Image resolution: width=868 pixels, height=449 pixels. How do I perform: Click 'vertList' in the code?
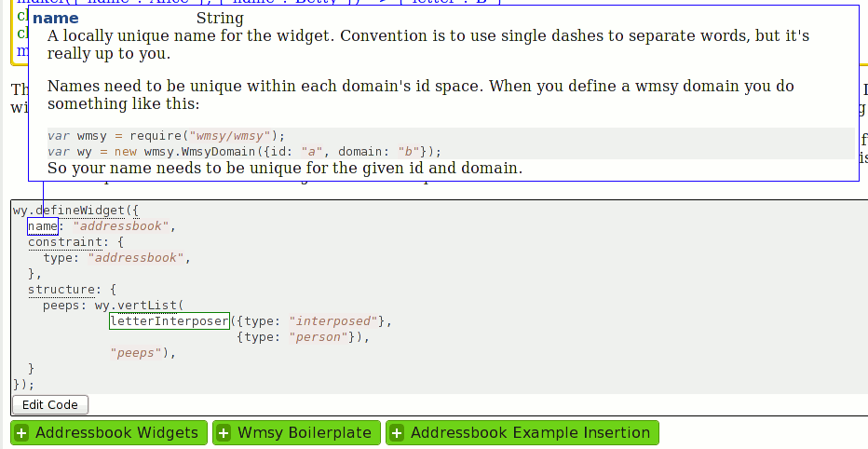(x=146, y=305)
